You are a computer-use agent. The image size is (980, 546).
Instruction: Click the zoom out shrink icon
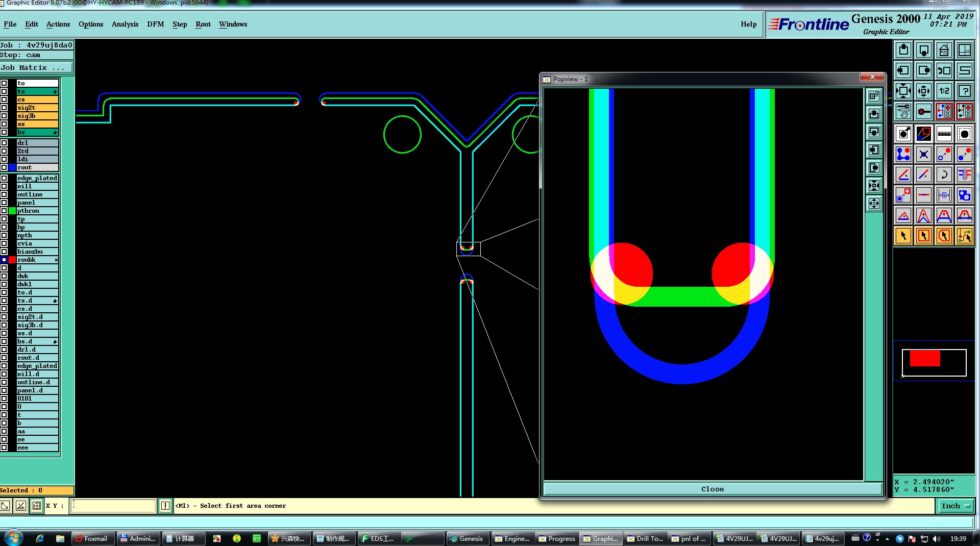924,91
